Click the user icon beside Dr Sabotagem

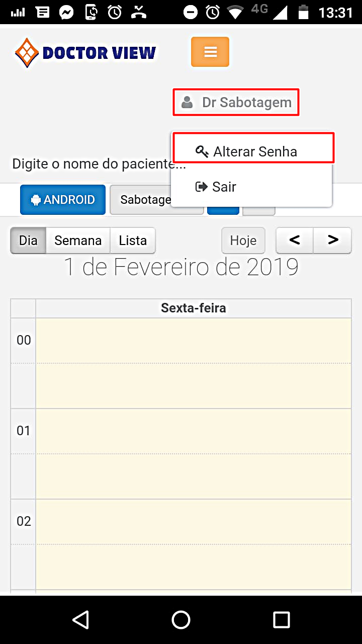(x=187, y=102)
